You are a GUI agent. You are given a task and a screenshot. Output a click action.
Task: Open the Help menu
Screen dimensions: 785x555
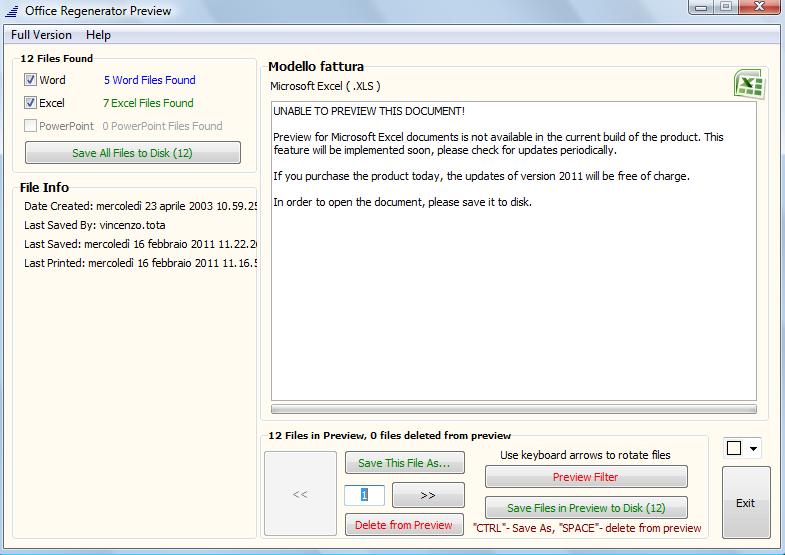98,35
